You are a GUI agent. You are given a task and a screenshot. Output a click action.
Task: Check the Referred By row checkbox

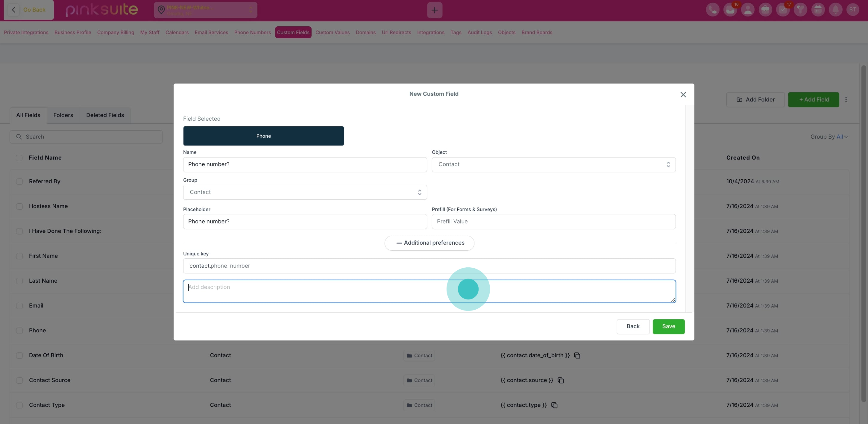pos(19,182)
